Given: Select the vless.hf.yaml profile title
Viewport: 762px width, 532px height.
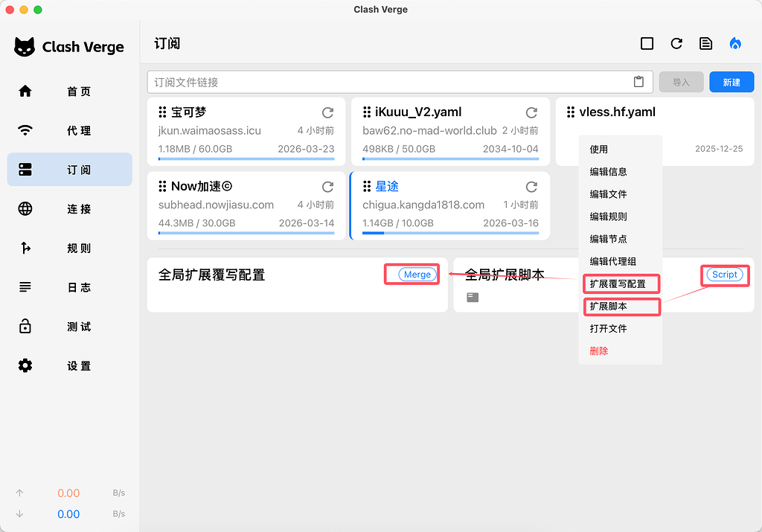Looking at the screenshot, I should coord(617,112).
